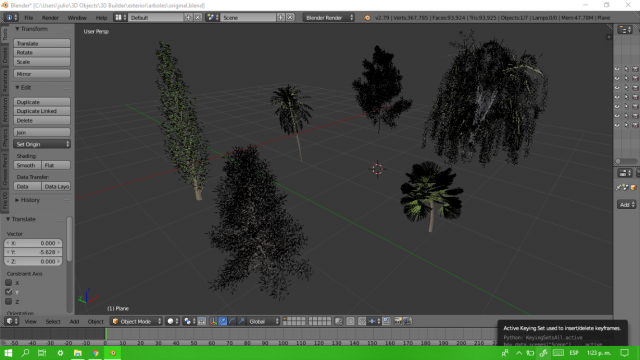Toggle visibility eye of last outliner row
This screenshot has width=640, height=360.
click(x=617, y=125)
